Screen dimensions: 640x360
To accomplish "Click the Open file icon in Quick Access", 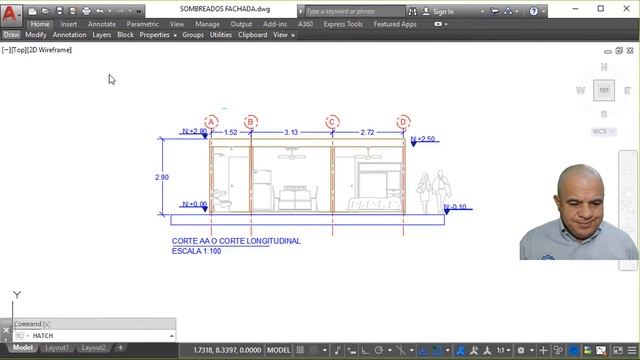I will [x=46, y=11].
